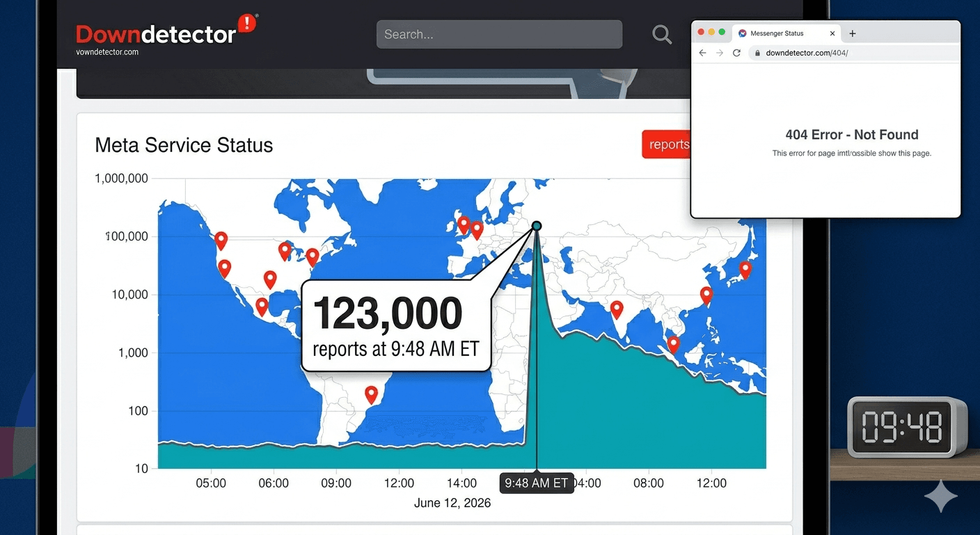Click the "14:00" x-axis label
This screenshot has width=980, height=535.
coord(461,483)
